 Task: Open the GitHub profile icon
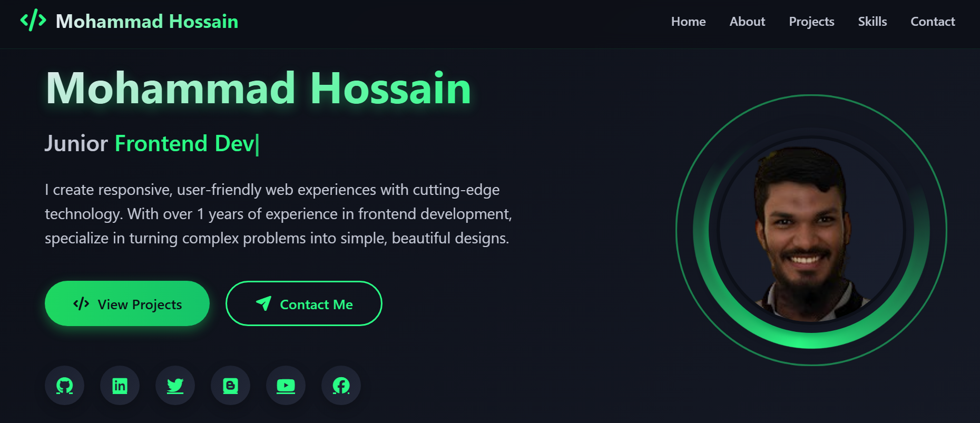click(64, 386)
